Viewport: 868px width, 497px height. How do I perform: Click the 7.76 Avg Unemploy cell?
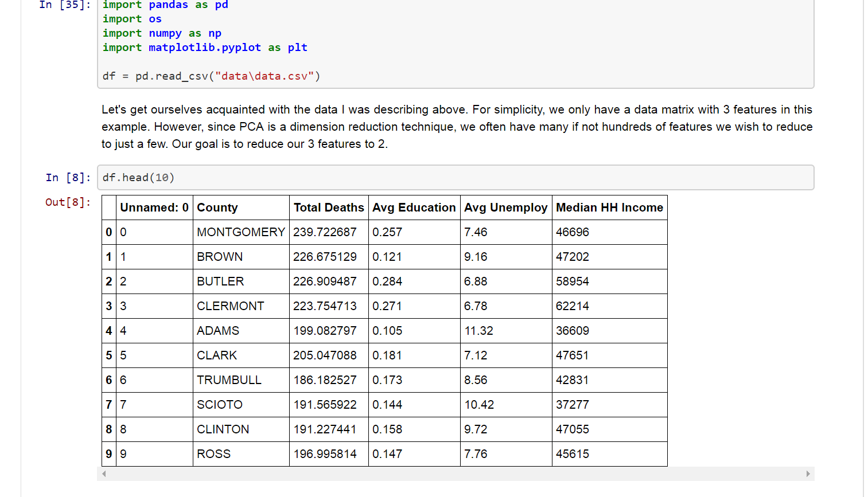(x=506, y=454)
